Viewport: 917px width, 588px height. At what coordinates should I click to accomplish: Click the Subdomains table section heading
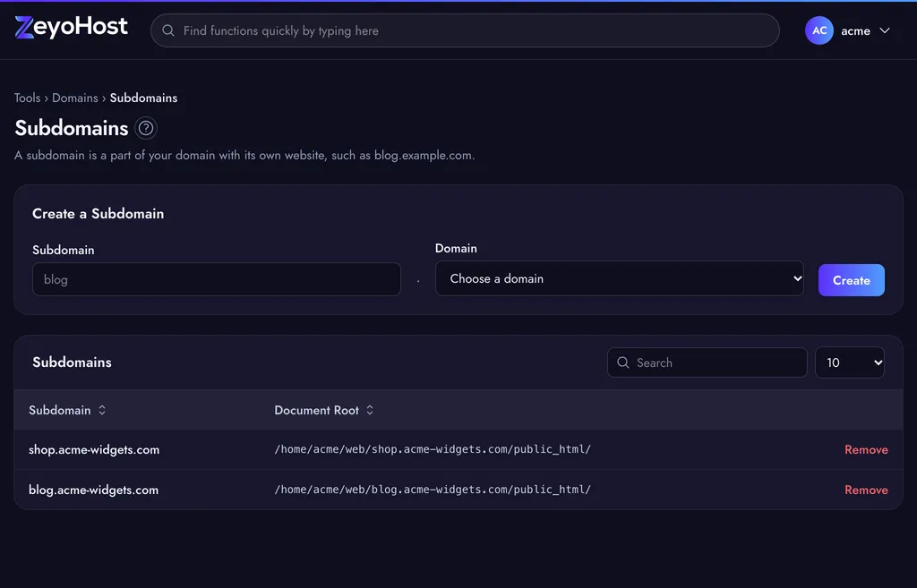pos(72,362)
